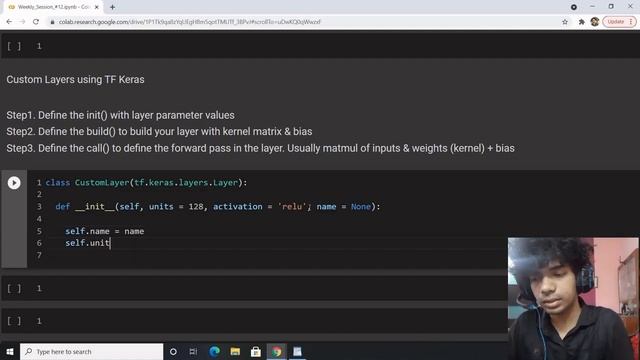This screenshot has width=640, height=360.
Task: Select the Weekly_Session_#12.ipynb tab
Action: pyautogui.click(x=54, y=7)
